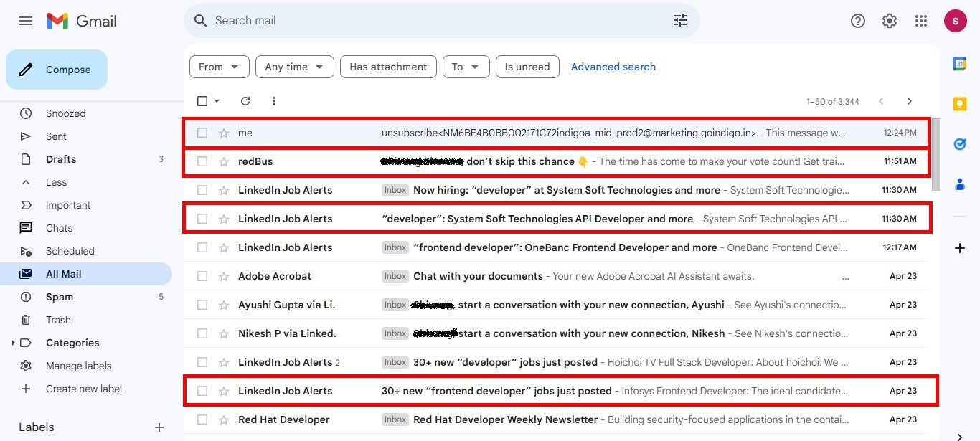Star the redBus email
Screen dimensions: 980x441
224,161
